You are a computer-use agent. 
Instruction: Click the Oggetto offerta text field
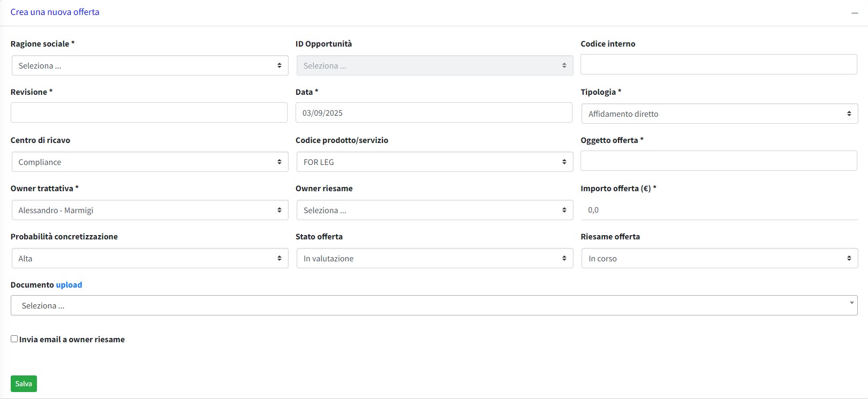pyautogui.click(x=719, y=161)
